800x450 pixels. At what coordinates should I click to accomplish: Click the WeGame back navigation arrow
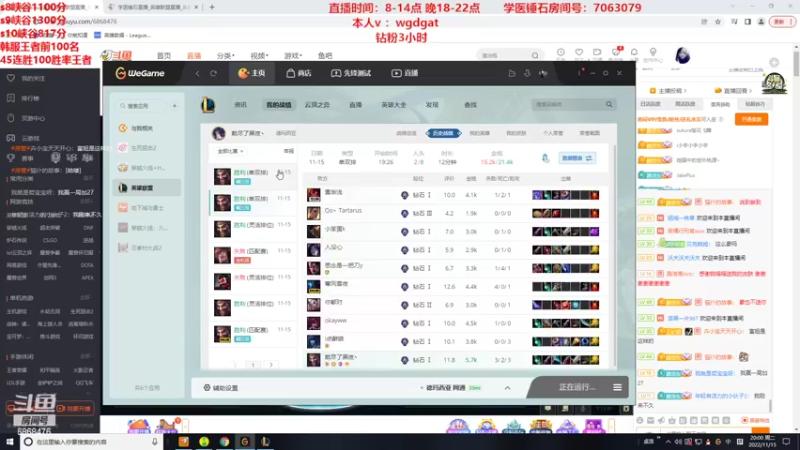tap(197, 73)
